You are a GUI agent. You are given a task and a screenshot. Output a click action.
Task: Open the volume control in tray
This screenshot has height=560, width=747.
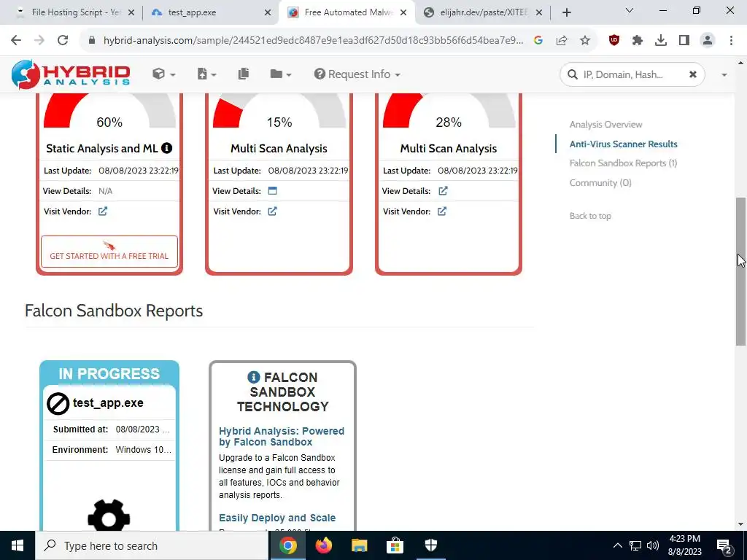(653, 545)
